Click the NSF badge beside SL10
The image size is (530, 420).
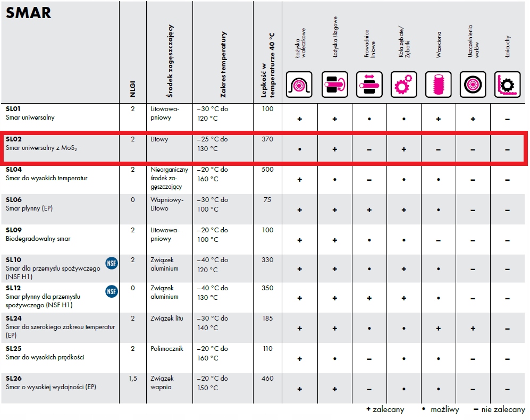[112, 263]
